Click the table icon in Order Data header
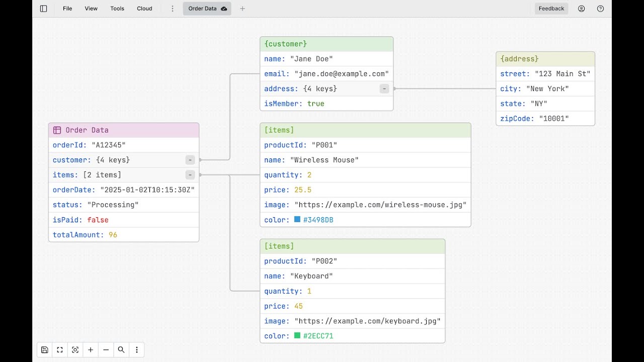644x362 pixels. 57,130
